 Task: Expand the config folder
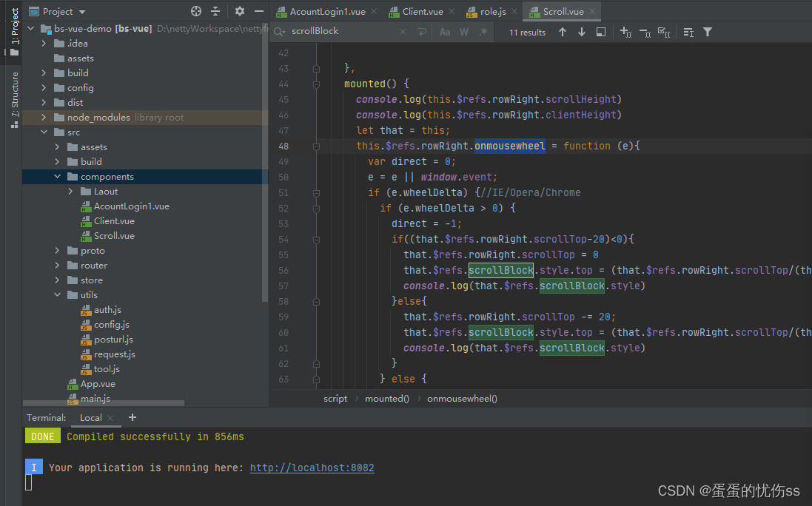[44, 87]
